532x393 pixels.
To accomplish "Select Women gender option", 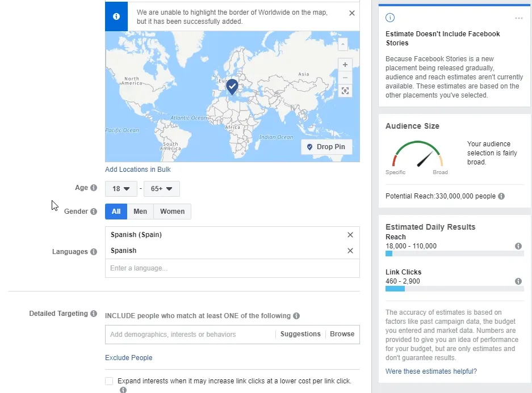I will (173, 212).
